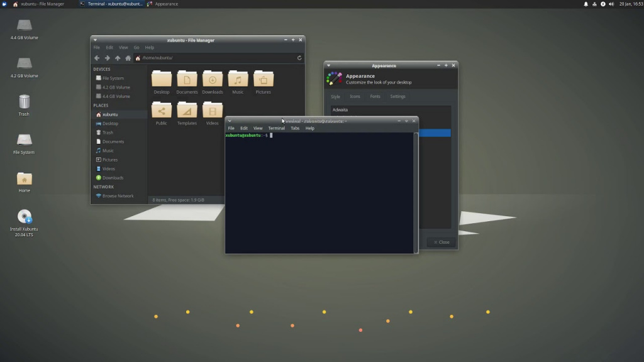Open the Templates folder

point(187,111)
